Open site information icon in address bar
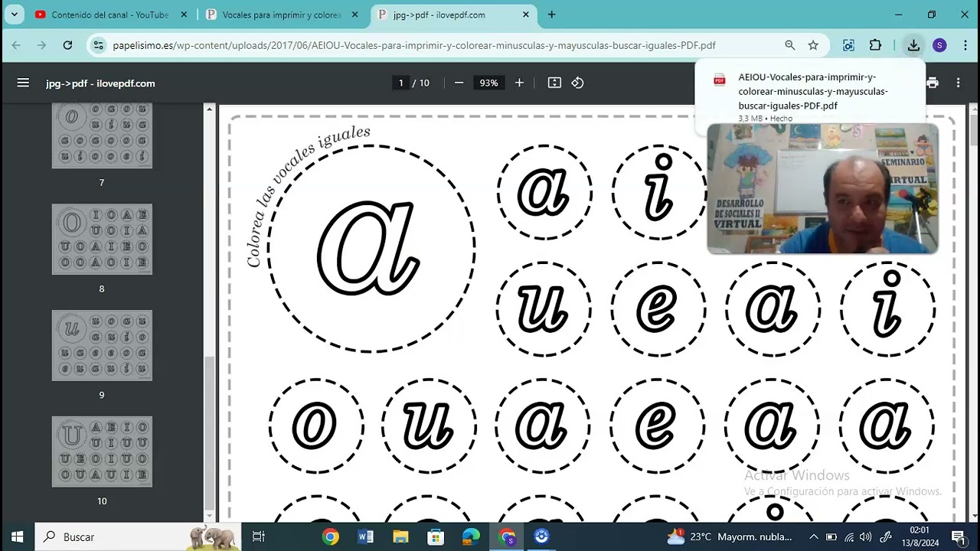This screenshot has height=551, width=980. click(x=98, y=45)
